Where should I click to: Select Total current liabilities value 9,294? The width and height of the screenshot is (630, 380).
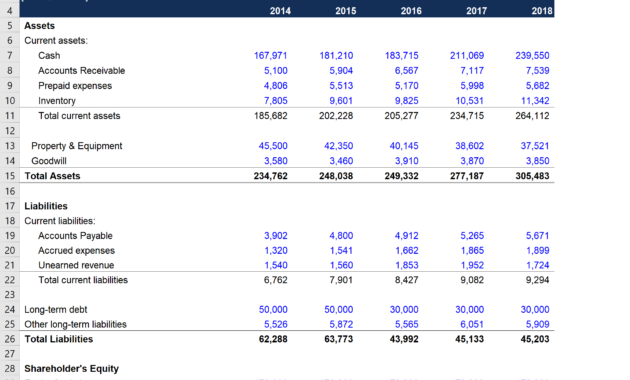(538, 280)
